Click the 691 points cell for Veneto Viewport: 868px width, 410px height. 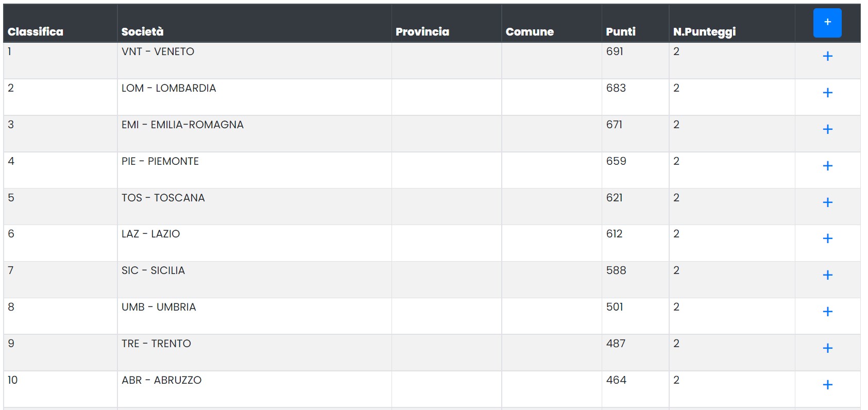[615, 52]
